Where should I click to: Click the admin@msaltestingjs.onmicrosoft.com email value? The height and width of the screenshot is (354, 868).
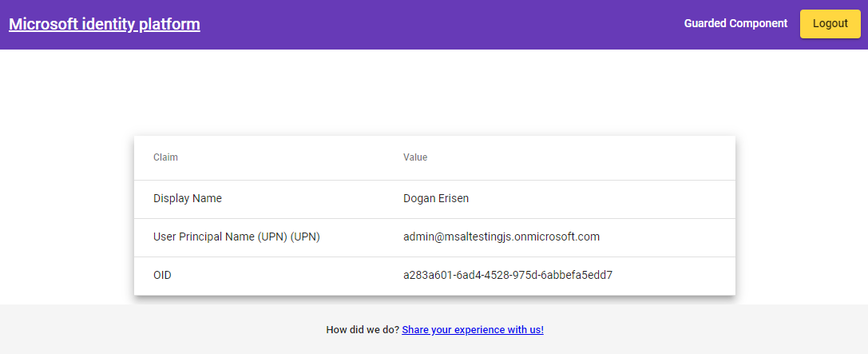(501, 237)
